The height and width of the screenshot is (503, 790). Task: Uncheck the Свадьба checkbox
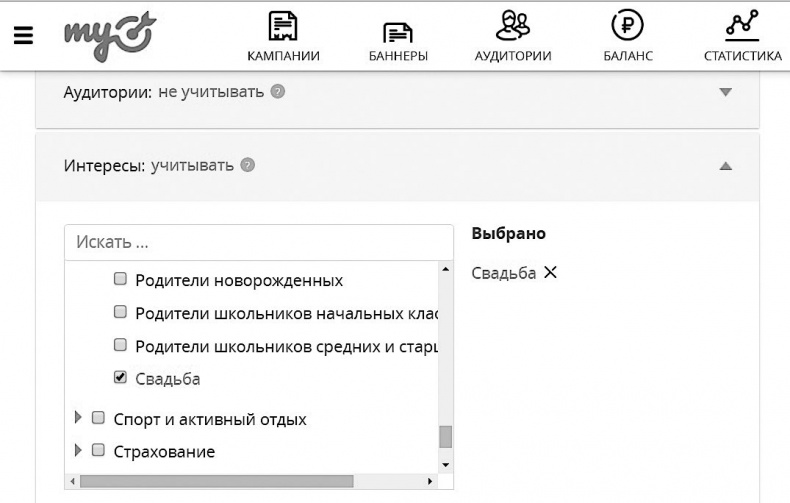(x=120, y=378)
